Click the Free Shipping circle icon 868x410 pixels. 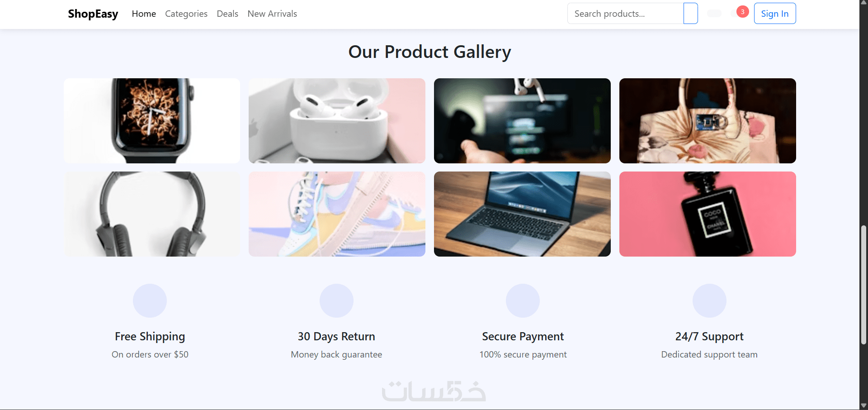click(150, 300)
